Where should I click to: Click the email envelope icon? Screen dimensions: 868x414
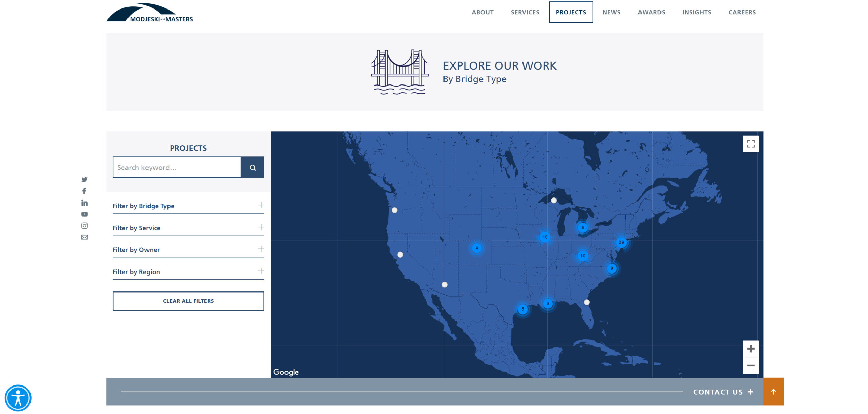[x=84, y=237]
